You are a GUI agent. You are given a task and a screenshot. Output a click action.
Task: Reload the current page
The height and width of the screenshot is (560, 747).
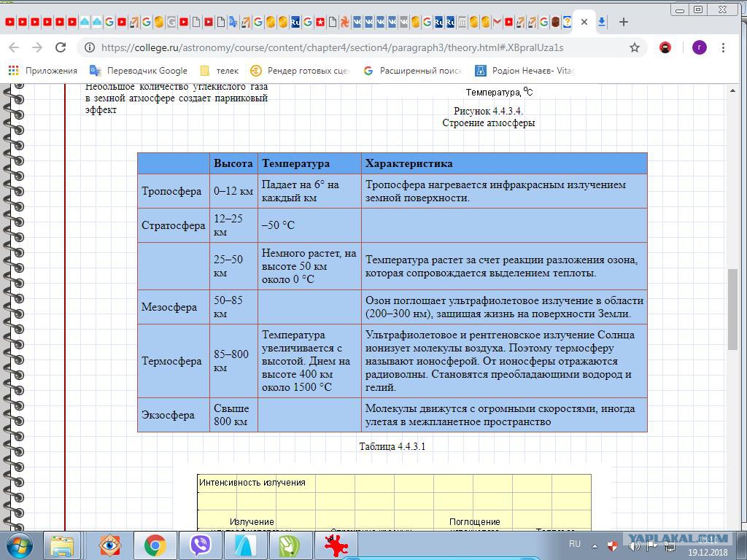[x=61, y=47]
